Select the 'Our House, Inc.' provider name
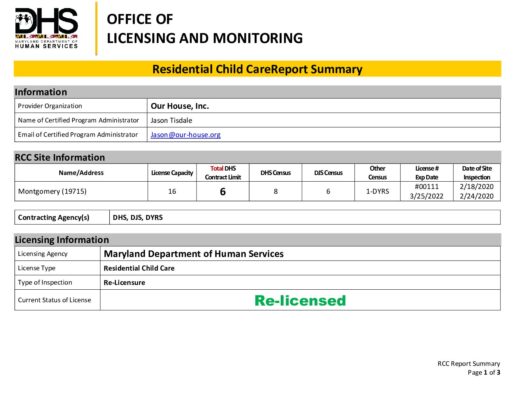518x400 pixels. pos(180,106)
